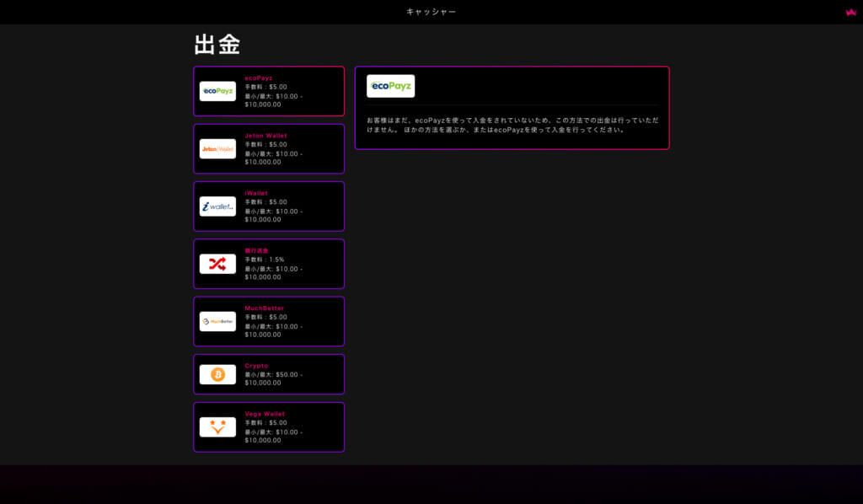Image resolution: width=863 pixels, height=504 pixels.
Task: Click the Jeton Wallet 最小/最大 limit text
Action: pyautogui.click(x=274, y=158)
